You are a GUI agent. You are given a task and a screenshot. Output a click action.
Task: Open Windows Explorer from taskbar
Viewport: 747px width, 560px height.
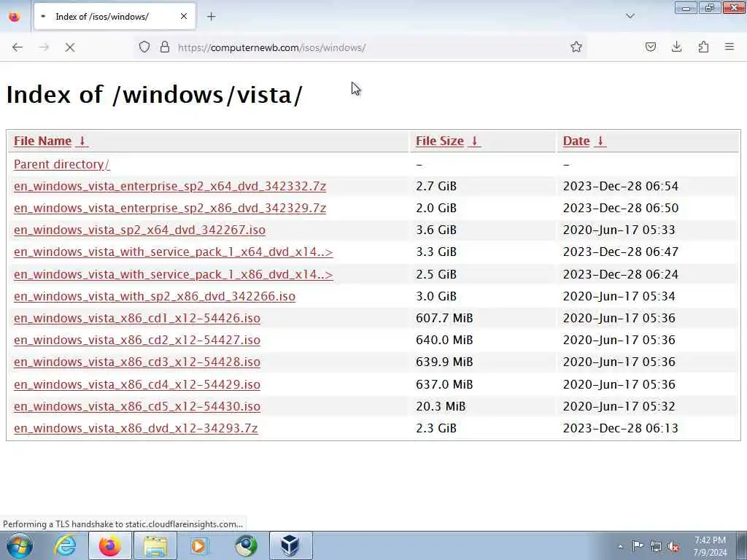155,545
